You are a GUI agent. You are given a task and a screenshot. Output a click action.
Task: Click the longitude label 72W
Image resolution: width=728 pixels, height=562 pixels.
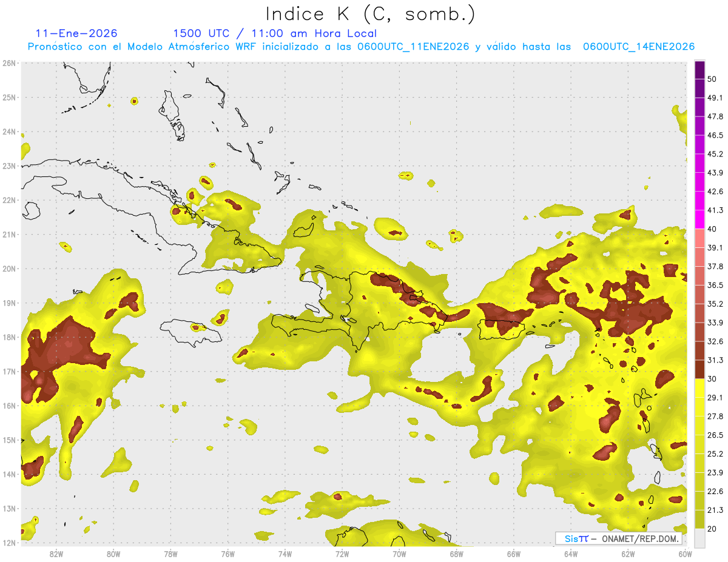click(342, 554)
